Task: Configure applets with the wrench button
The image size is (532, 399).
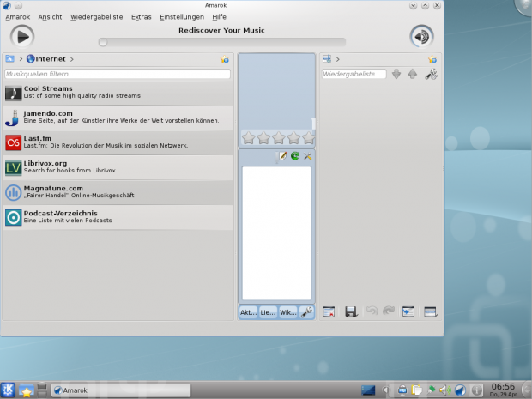Action: pos(306,312)
